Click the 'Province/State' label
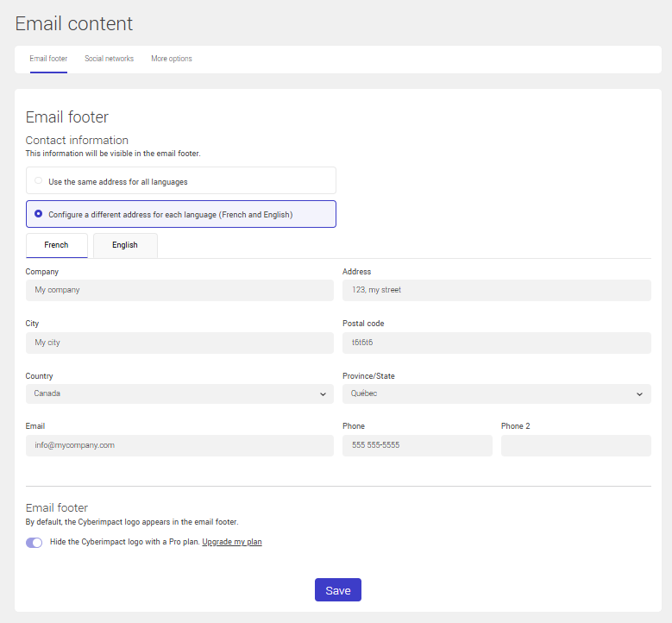 point(368,376)
